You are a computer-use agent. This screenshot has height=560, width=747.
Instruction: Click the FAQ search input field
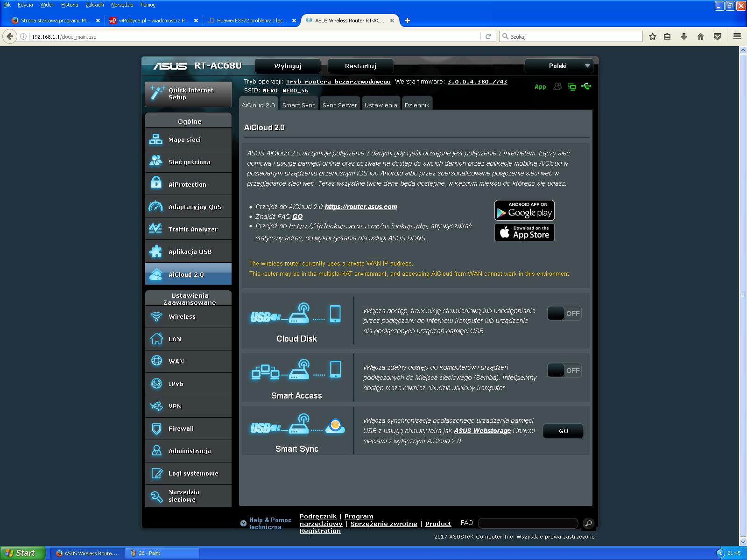pos(528,523)
